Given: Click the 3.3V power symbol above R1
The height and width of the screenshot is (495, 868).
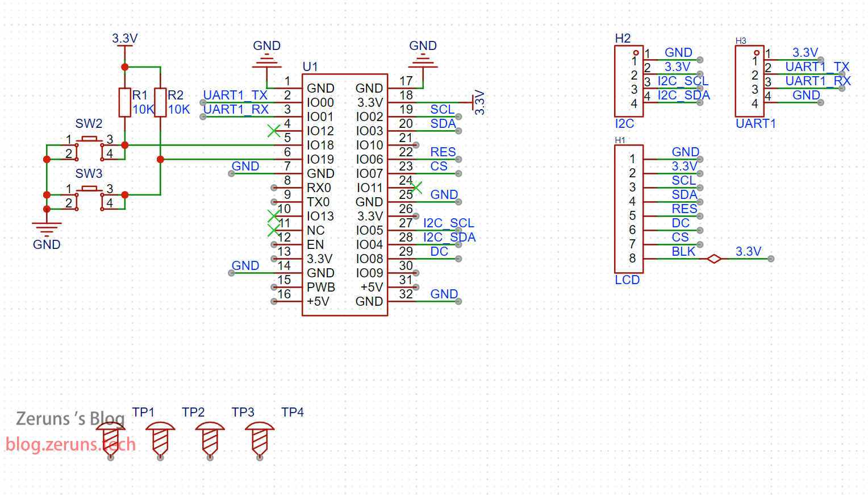Looking at the screenshot, I should click(x=124, y=39).
